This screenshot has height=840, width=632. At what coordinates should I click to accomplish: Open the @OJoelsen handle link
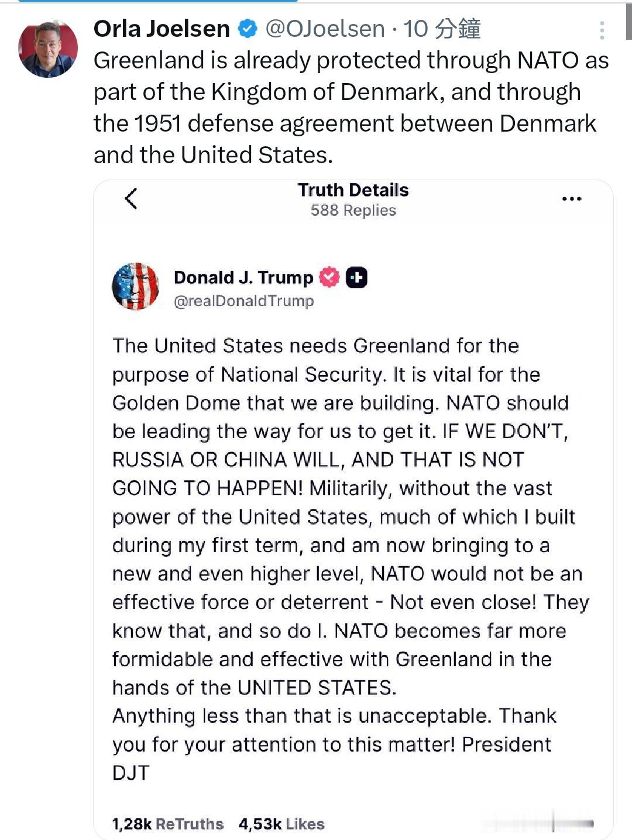coord(325,29)
